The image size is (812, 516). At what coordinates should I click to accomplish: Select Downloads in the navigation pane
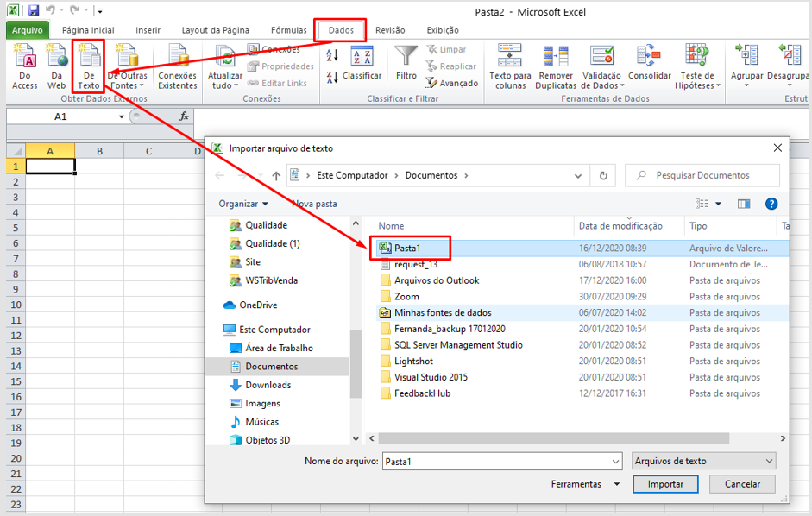click(261, 385)
